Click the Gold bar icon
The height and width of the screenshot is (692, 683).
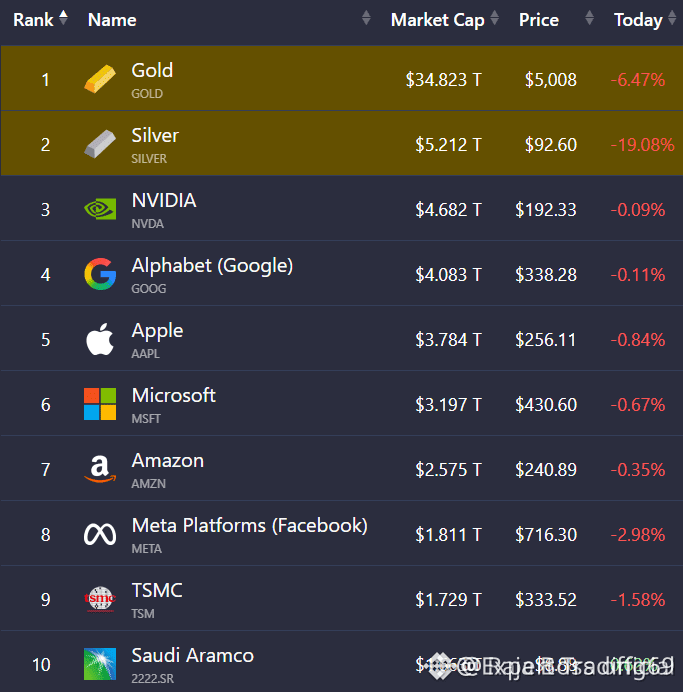coord(100,80)
